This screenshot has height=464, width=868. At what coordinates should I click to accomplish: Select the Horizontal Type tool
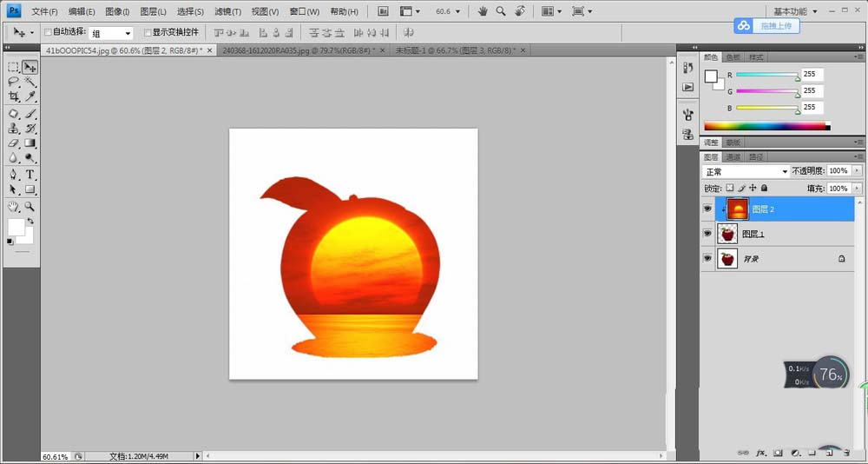point(30,174)
